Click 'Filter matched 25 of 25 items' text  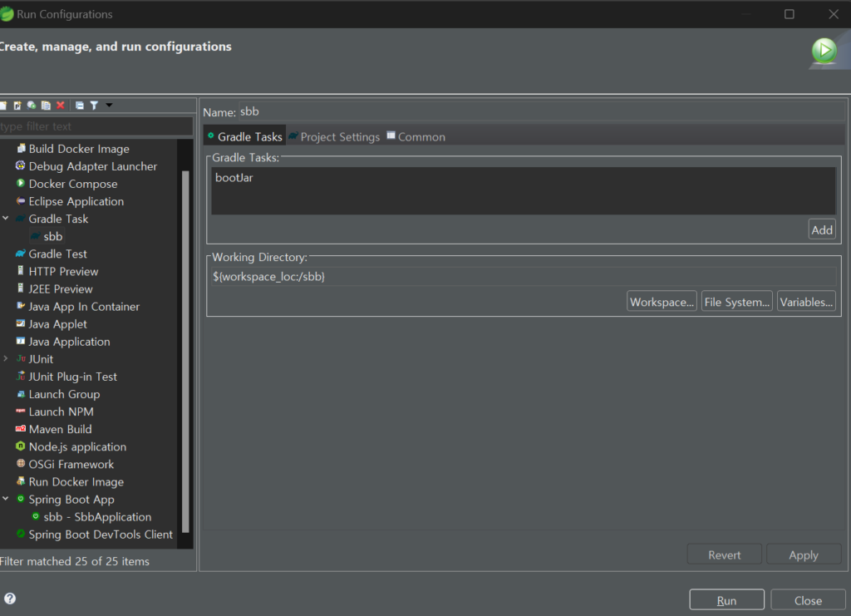pos(74,561)
